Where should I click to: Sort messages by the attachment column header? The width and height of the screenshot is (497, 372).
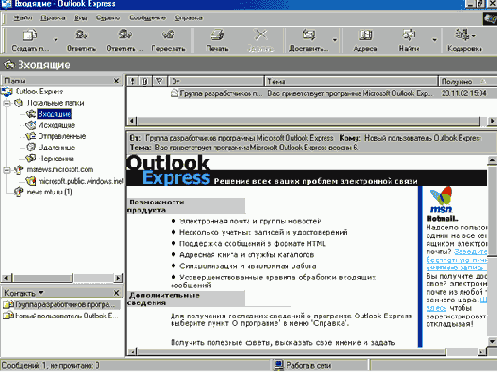(145, 81)
